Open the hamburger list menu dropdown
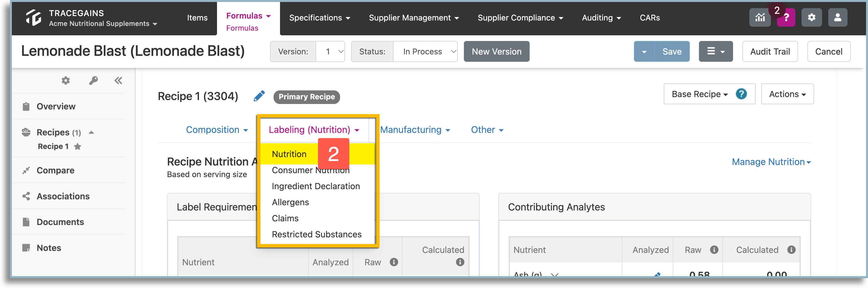 (x=716, y=52)
